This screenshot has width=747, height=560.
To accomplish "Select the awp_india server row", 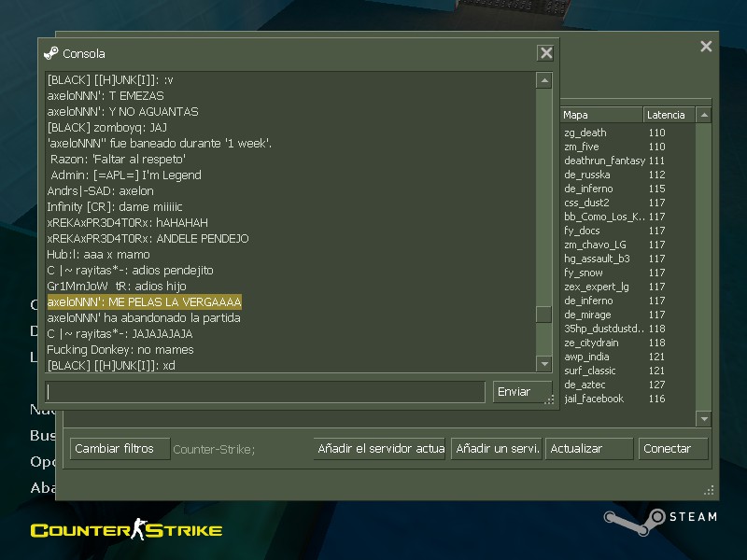I will pyautogui.click(x=627, y=357).
